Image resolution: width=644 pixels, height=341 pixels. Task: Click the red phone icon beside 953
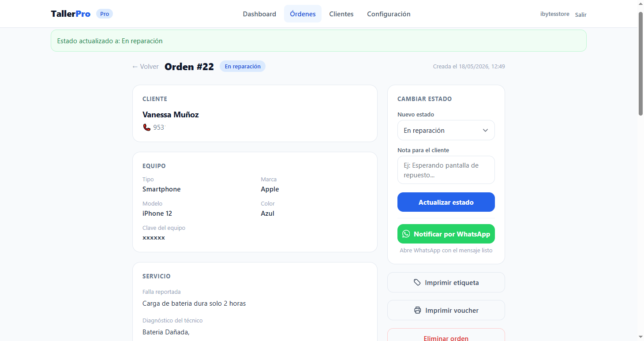[x=146, y=127]
